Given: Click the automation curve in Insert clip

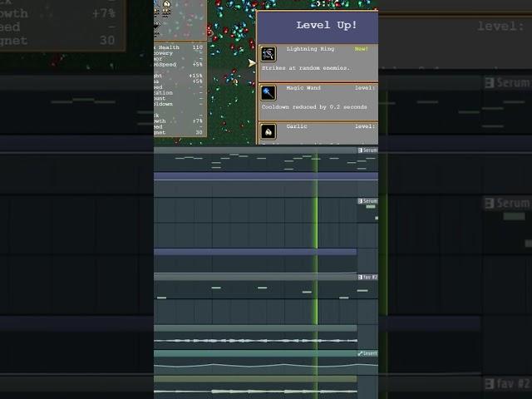Looking at the screenshot, I should point(266,366).
